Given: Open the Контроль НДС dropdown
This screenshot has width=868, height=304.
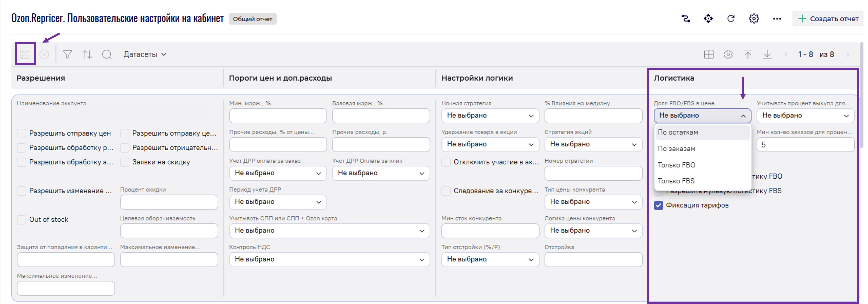Looking at the screenshot, I should 329,259.
